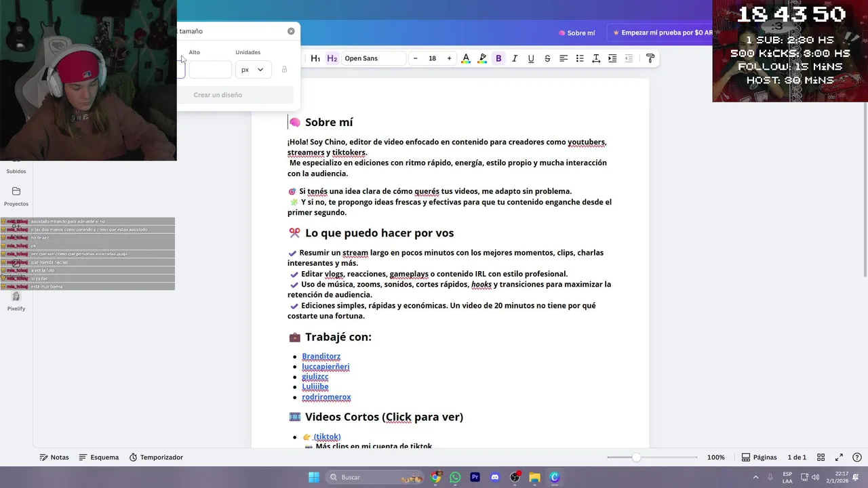
Task: Open the text highlight color tool
Action: point(482,58)
